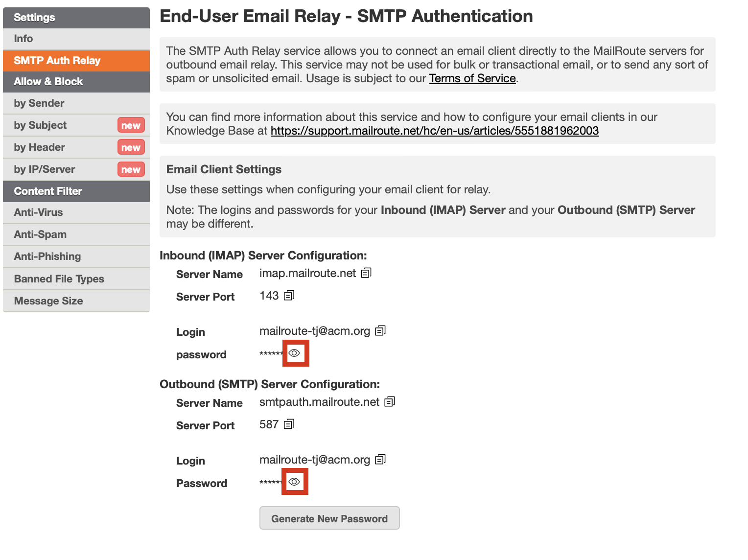The width and height of the screenshot is (748, 560).
Task: Reveal the inbound IMAP password
Action: tap(294, 353)
